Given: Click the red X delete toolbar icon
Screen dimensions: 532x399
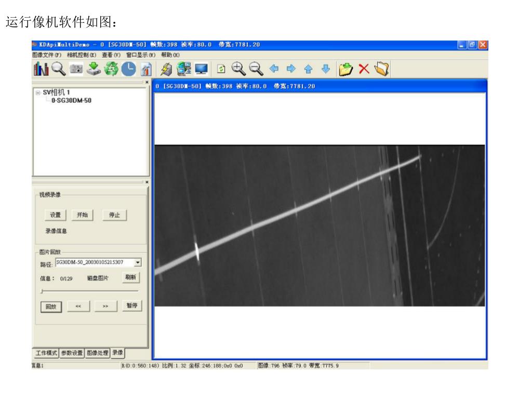Looking at the screenshot, I should (x=364, y=69).
